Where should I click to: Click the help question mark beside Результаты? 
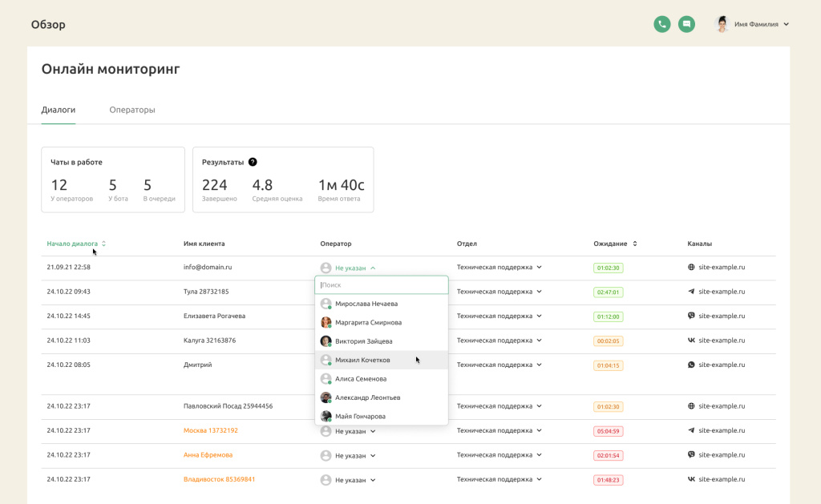(x=253, y=162)
